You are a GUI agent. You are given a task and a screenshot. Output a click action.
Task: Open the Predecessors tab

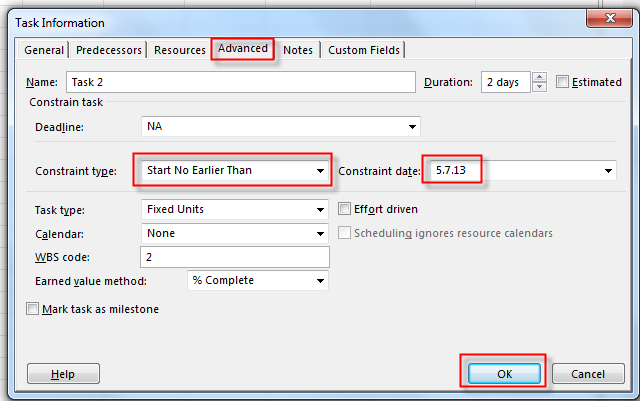pos(108,50)
